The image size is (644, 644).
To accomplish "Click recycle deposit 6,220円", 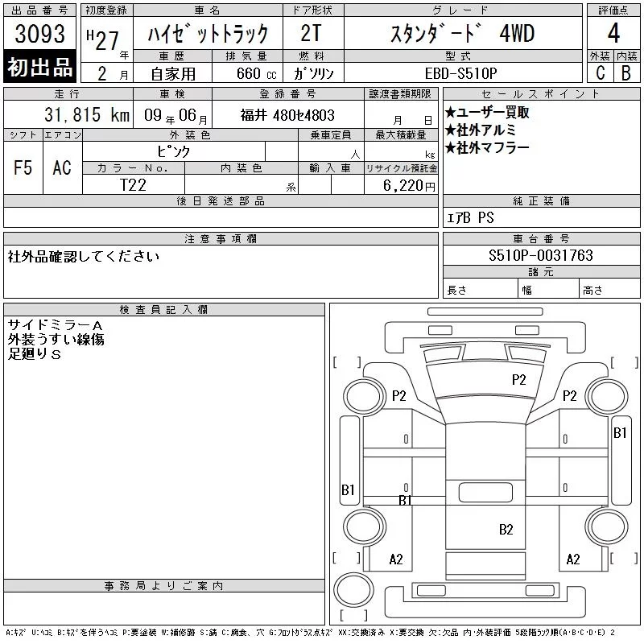I will pos(409,186).
